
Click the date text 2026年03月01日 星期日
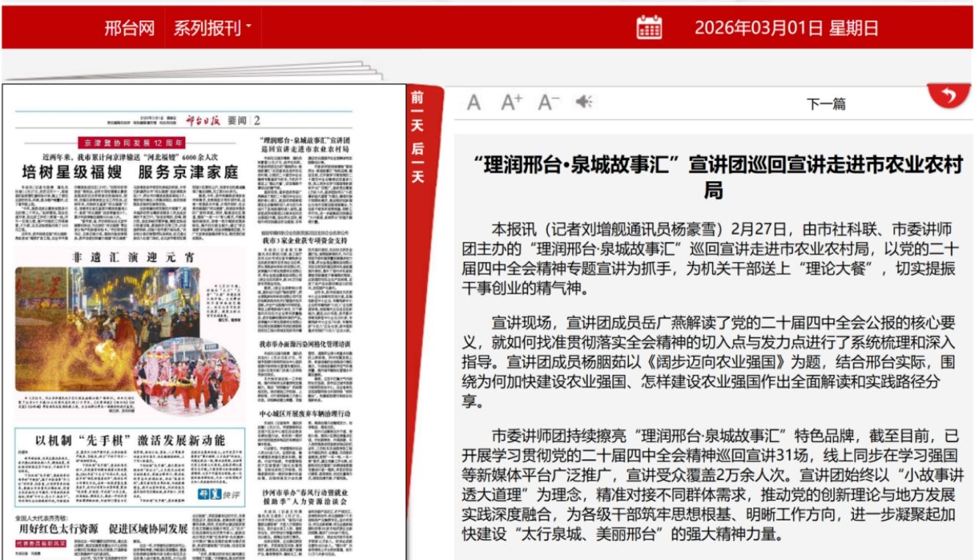(786, 29)
